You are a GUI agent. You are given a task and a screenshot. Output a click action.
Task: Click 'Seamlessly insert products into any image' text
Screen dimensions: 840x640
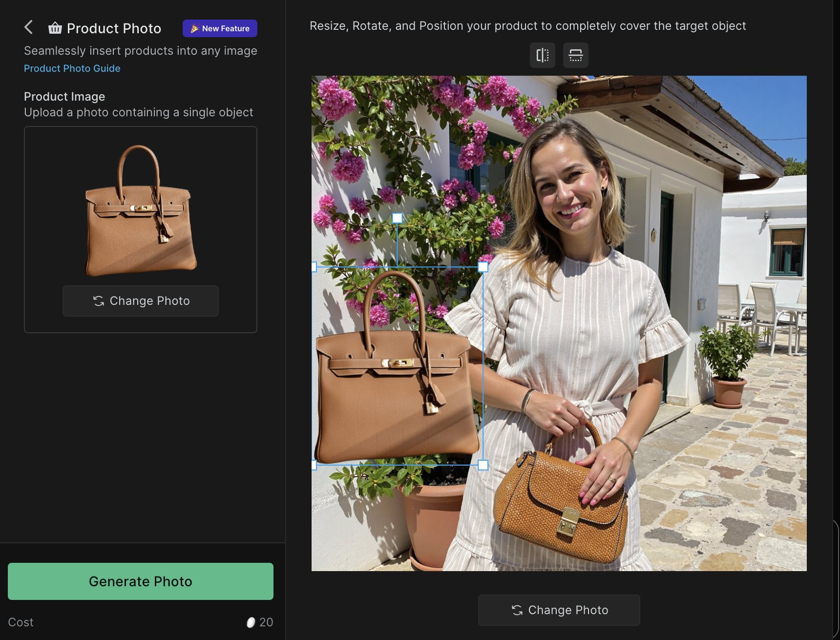click(141, 51)
